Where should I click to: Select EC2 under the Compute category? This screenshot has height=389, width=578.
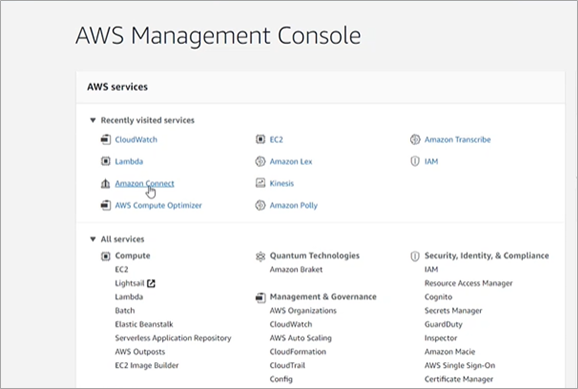pyautogui.click(x=122, y=270)
